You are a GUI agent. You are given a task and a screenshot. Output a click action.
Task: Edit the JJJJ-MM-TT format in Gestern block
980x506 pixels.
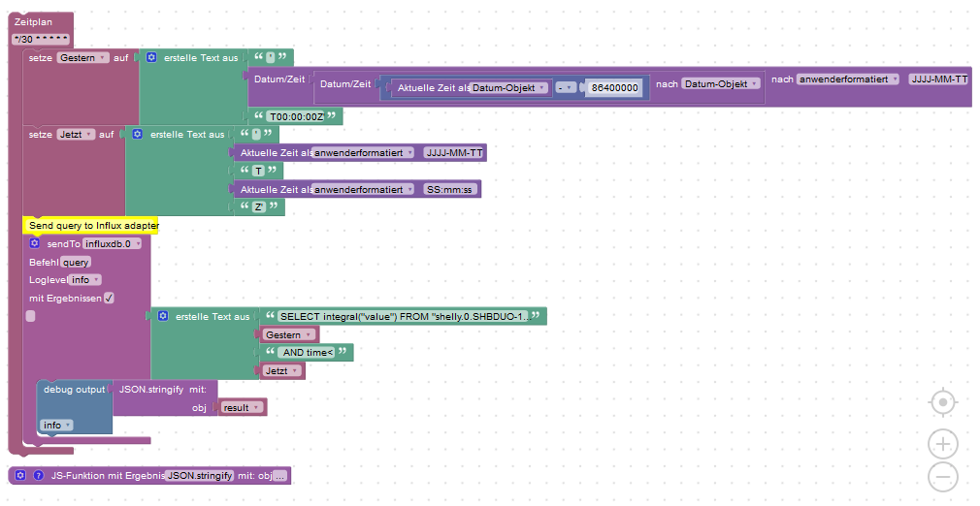pos(939,79)
